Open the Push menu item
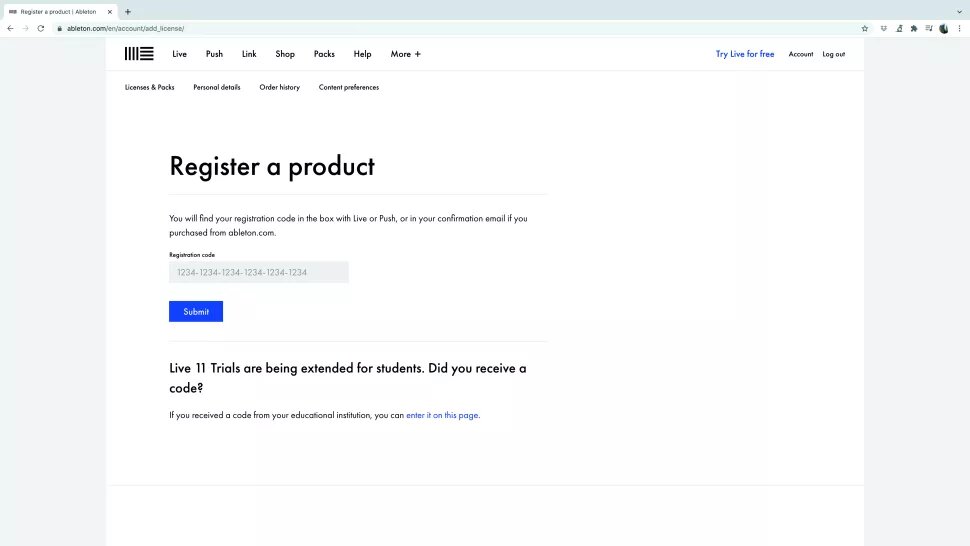Image resolution: width=970 pixels, height=546 pixels. (x=214, y=54)
